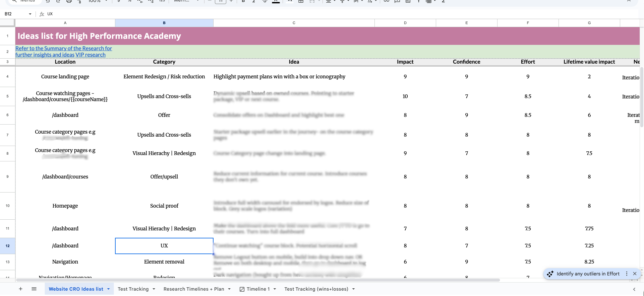Screen dimensions: 644x296
Task: Open Test Tracking tab dropdown arrow
Action: (x=154, y=289)
